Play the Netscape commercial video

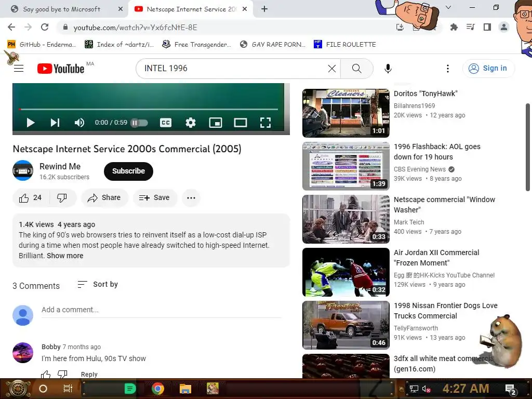click(31, 123)
